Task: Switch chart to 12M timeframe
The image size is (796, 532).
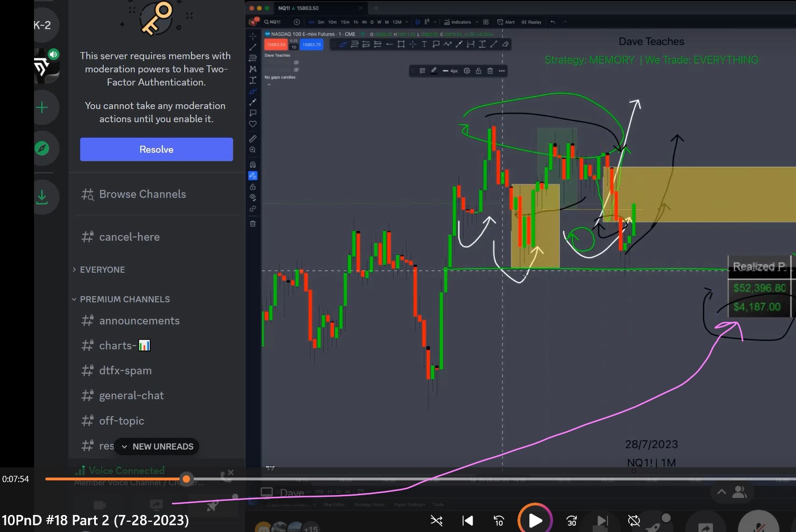Action: [397, 22]
